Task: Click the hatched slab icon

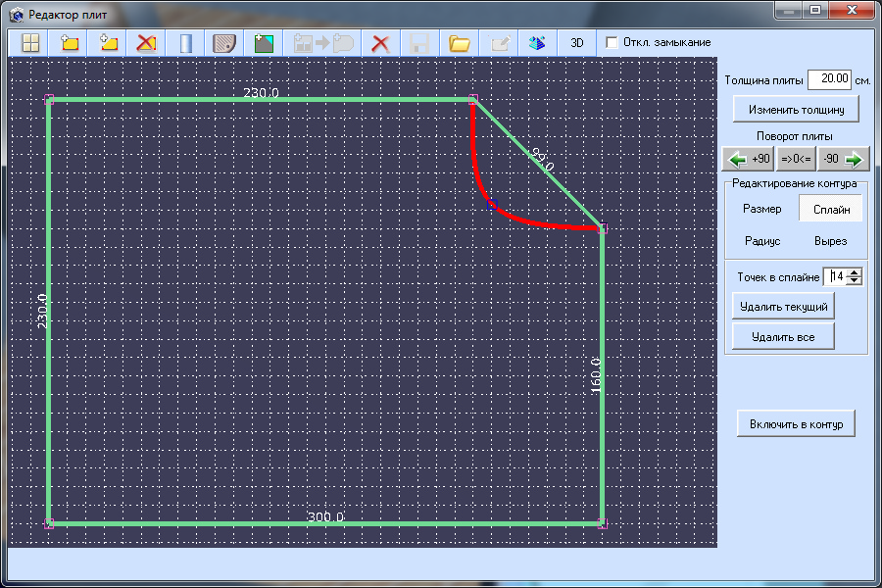Action: click(225, 43)
